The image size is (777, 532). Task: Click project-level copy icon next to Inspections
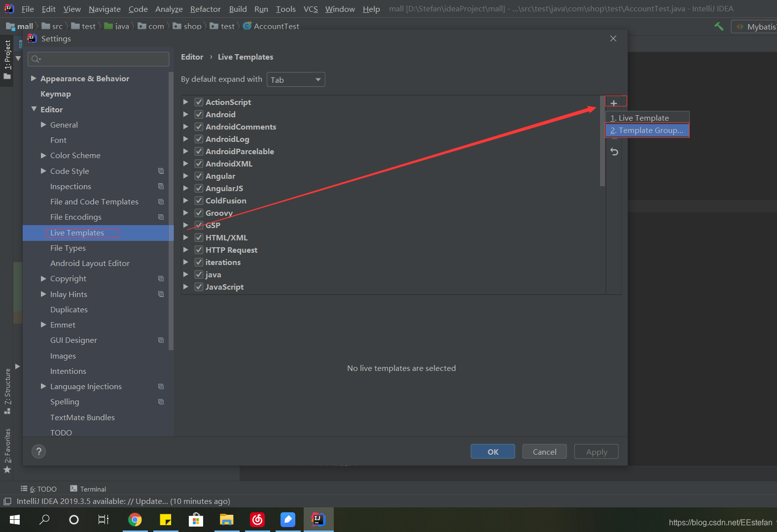pos(161,186)
